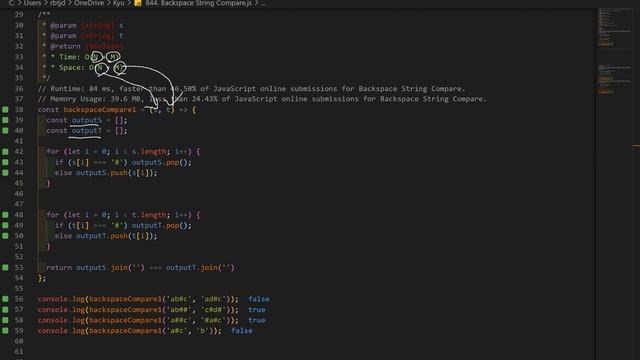Click line number 29 in the gutter
Viewport: 640px width, 360px height.
(19, 14)
